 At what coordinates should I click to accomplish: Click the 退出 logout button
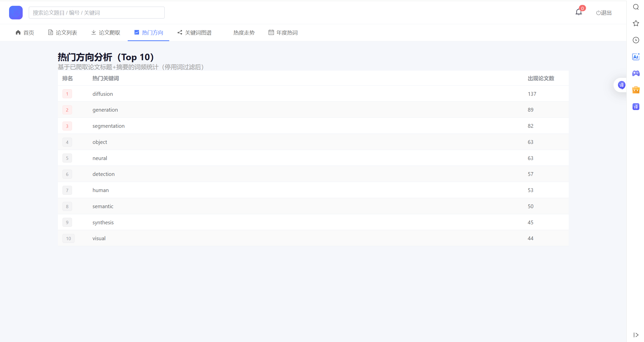coord(604,13)
